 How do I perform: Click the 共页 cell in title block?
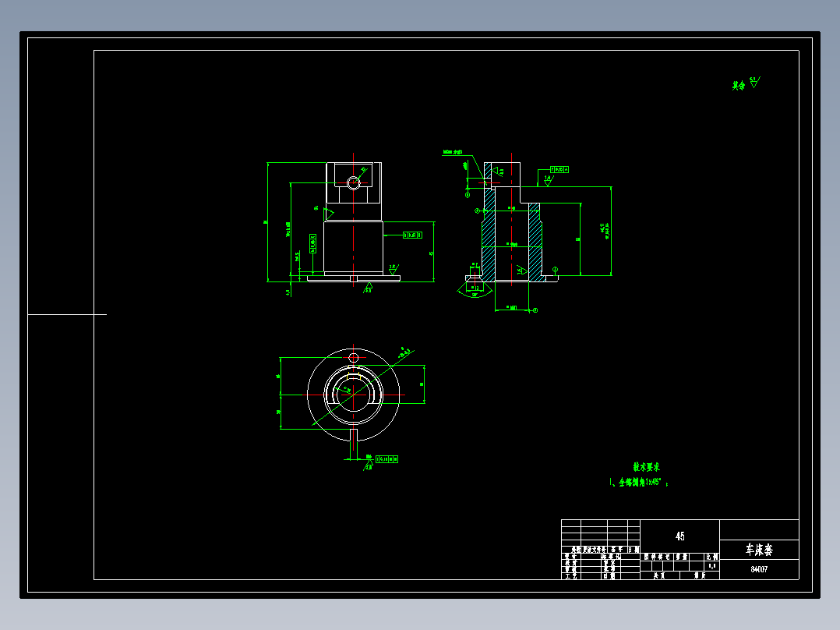(x=659, y=575)
